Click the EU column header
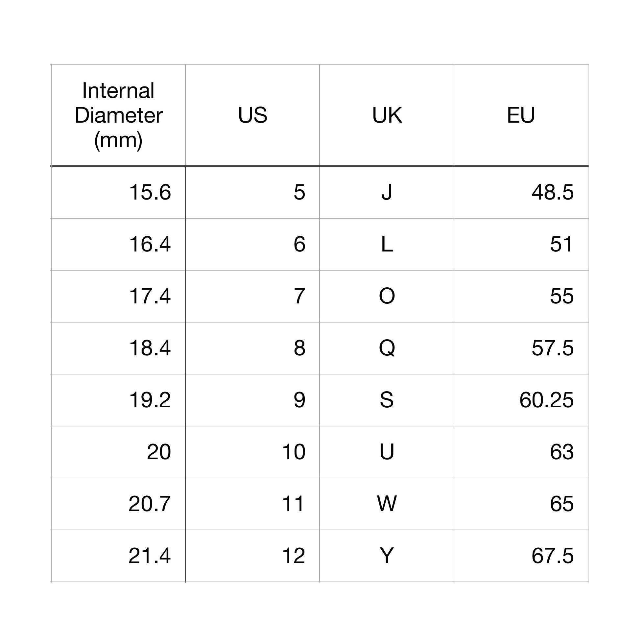Screen dimensions: 644x644 [521, 115]
